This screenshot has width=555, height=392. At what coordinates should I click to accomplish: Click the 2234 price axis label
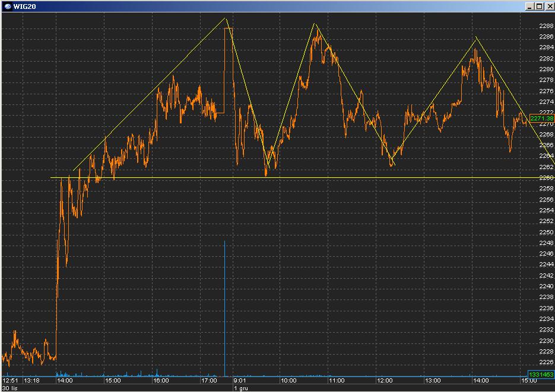pos(546,319)
